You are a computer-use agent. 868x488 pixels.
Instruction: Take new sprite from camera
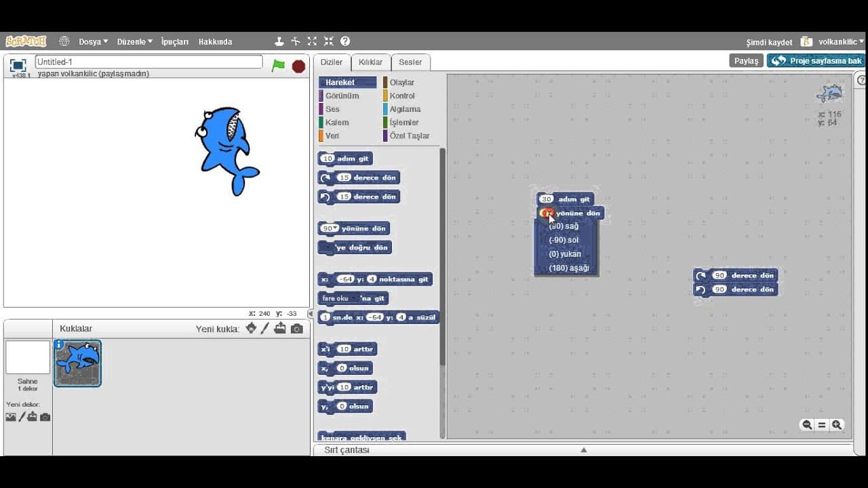(297, 329)
